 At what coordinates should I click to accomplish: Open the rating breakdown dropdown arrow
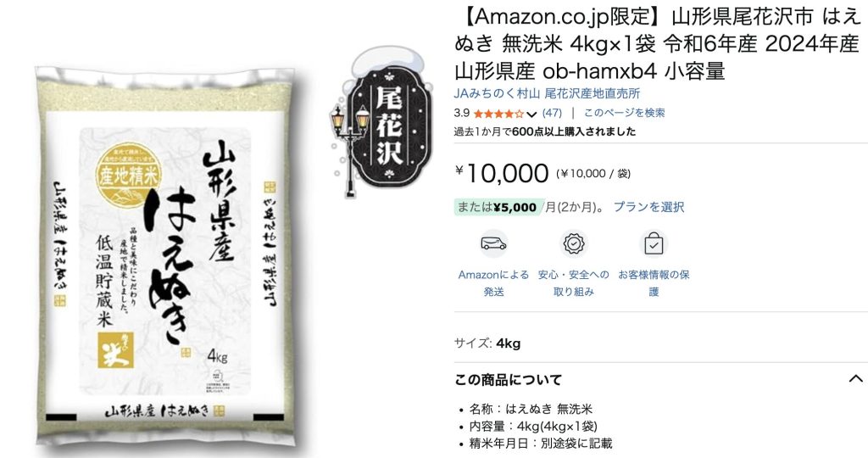point(531,114)
